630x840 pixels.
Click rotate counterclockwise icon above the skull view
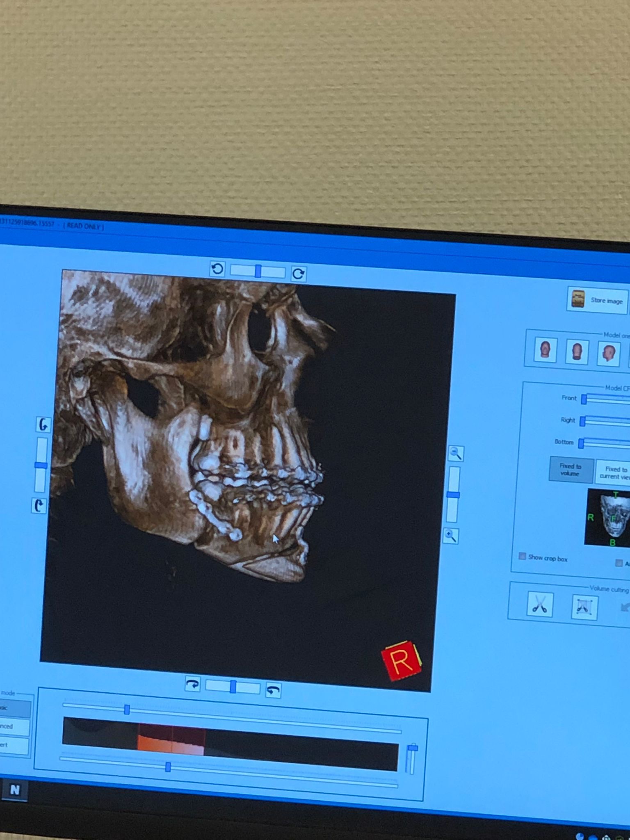coord(217,269)
